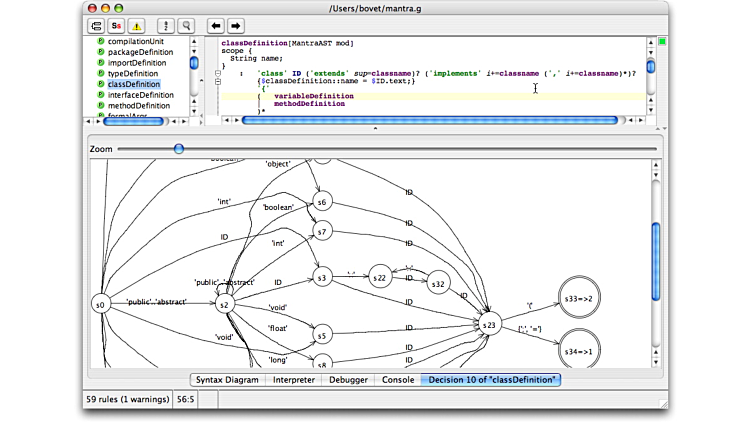Screen dimensions: 752x423
Task: Click the magnifying glass find icon
Action: point(186,25)
